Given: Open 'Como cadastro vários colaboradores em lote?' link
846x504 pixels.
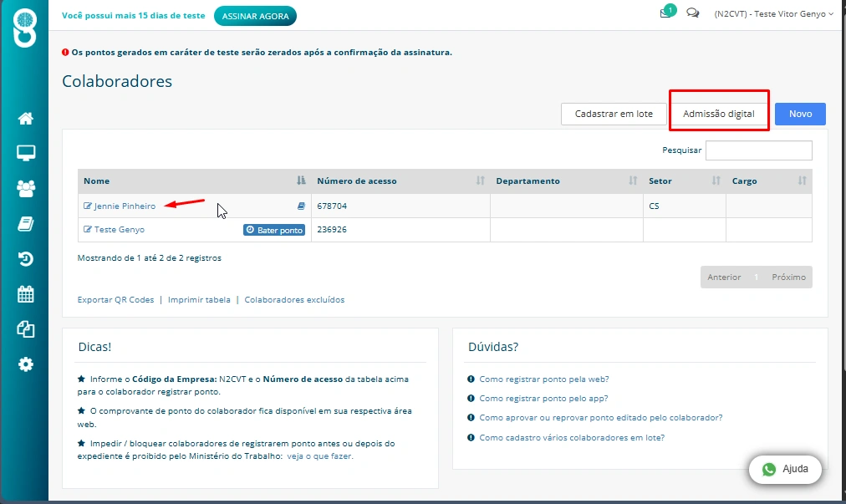Looking at the screenshot, I should [x=572, y=438].
